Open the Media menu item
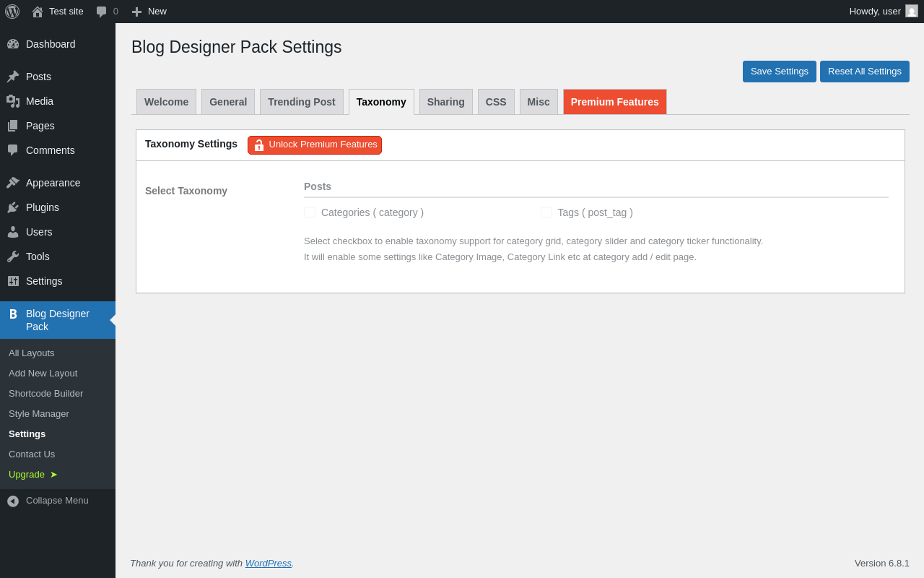Image resolution: width=924 pixels, height=578 pixels. (x=58, y=101)
